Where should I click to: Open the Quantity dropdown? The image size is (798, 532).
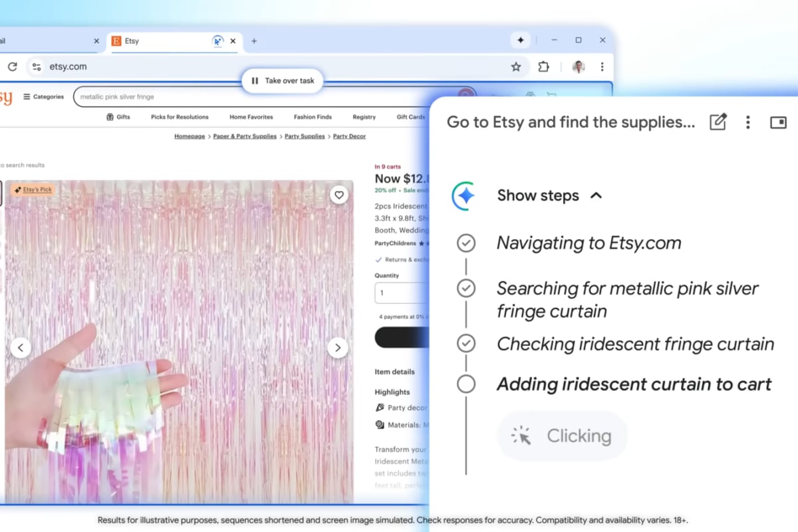(401, 293)
